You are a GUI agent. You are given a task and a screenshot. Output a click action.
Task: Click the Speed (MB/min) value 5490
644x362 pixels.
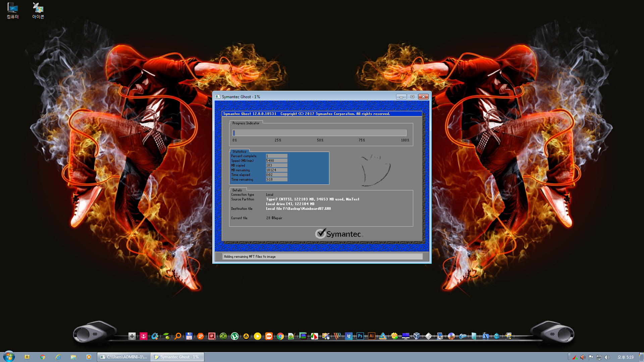click(276, 161)
